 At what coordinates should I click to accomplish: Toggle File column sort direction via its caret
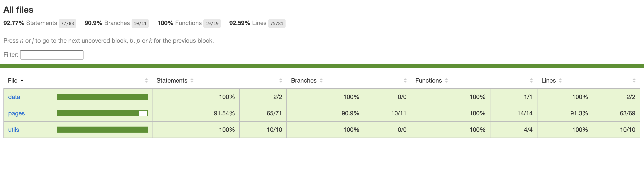point(22,80)
